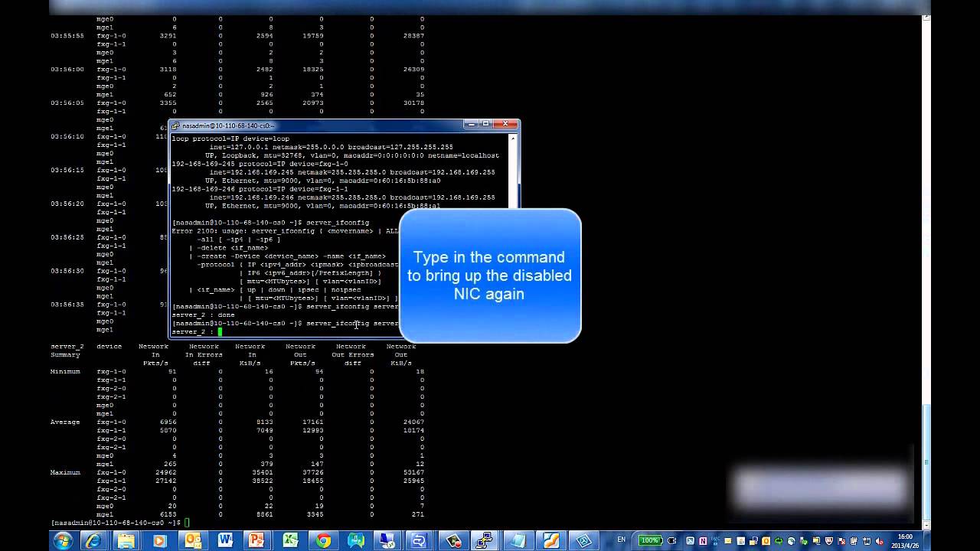The height and width of the screenshot is (551, 980).
Task: Open PowerPoint from the taskbar
Action: click(257, 541)
